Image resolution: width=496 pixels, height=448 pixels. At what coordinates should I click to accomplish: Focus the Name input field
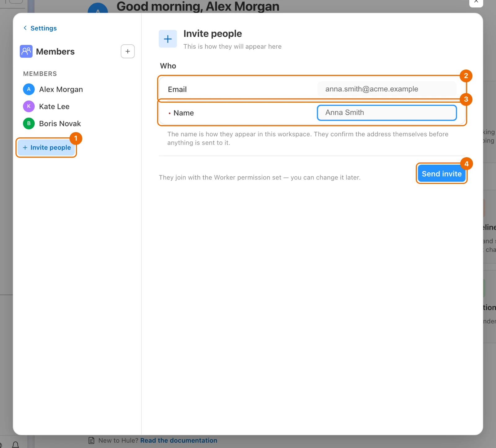click(x=387, y=113)
